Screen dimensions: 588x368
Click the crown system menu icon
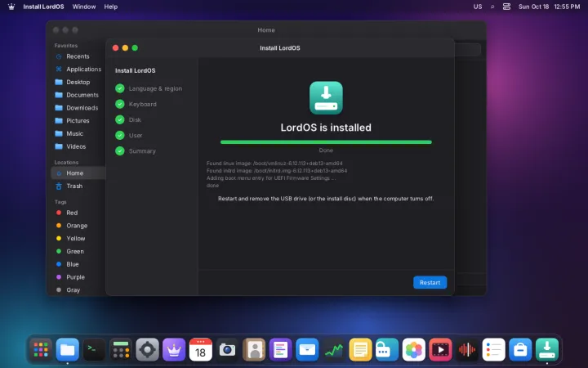click(x=11, y=7)
